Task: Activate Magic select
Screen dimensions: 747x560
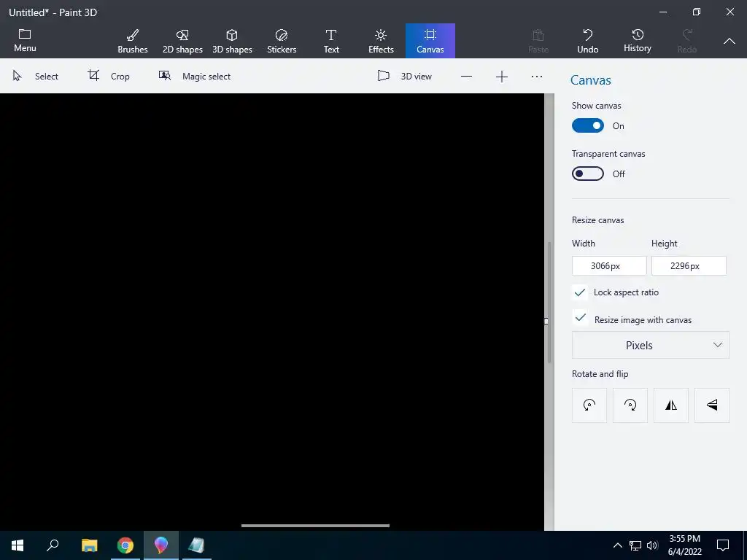Action: pyautogui.click(x=194, y=76)
